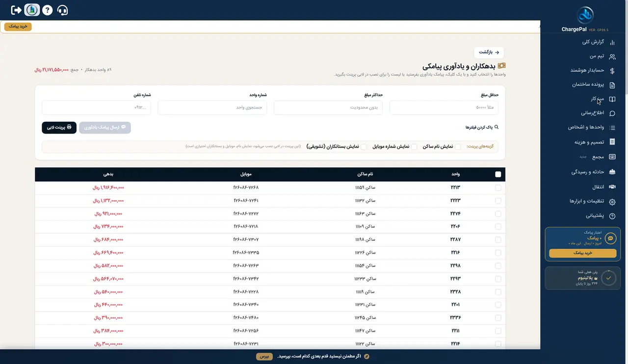This screenshot has width=628, height=364.
Task: Click the dollar icon for حسابدار هوشمند
Action: point(612,71)
